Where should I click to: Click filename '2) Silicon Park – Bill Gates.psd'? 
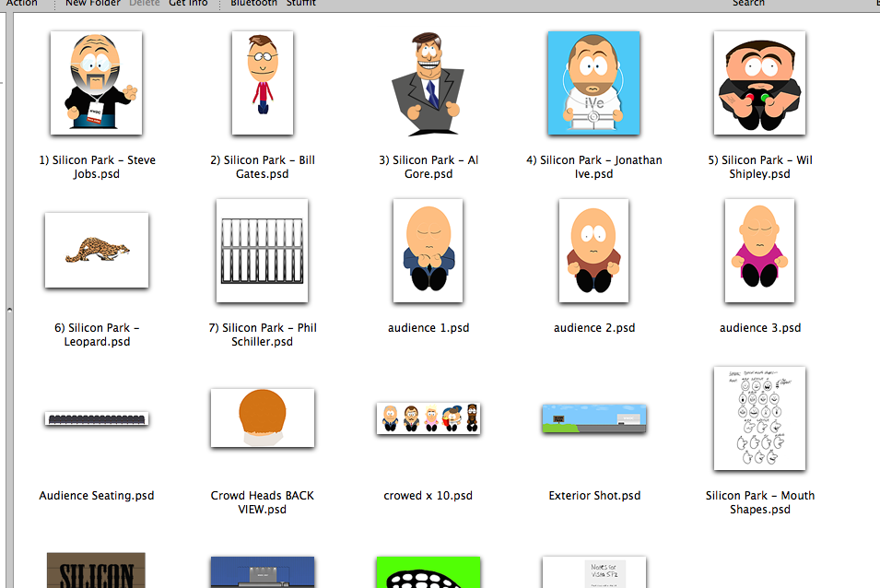point(263,167)
